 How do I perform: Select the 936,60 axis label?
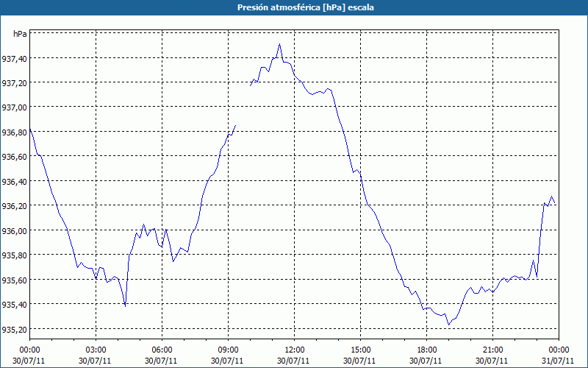[14, 157]
